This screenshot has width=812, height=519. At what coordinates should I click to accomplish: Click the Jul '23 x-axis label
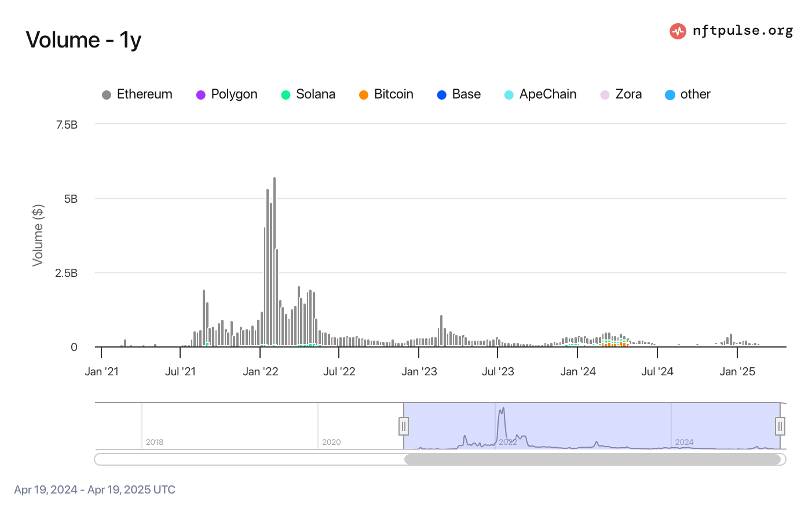tap(498, 372)
